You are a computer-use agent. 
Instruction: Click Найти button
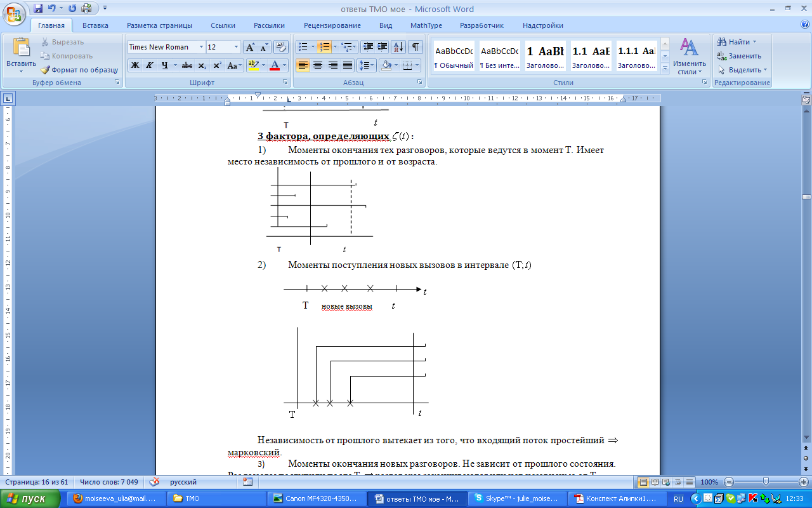coord(737,42)
